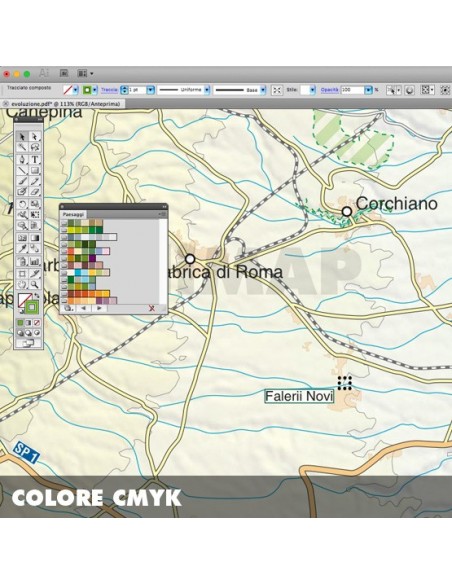Select the Type (T) tool
452x584 pixels.
35,160
